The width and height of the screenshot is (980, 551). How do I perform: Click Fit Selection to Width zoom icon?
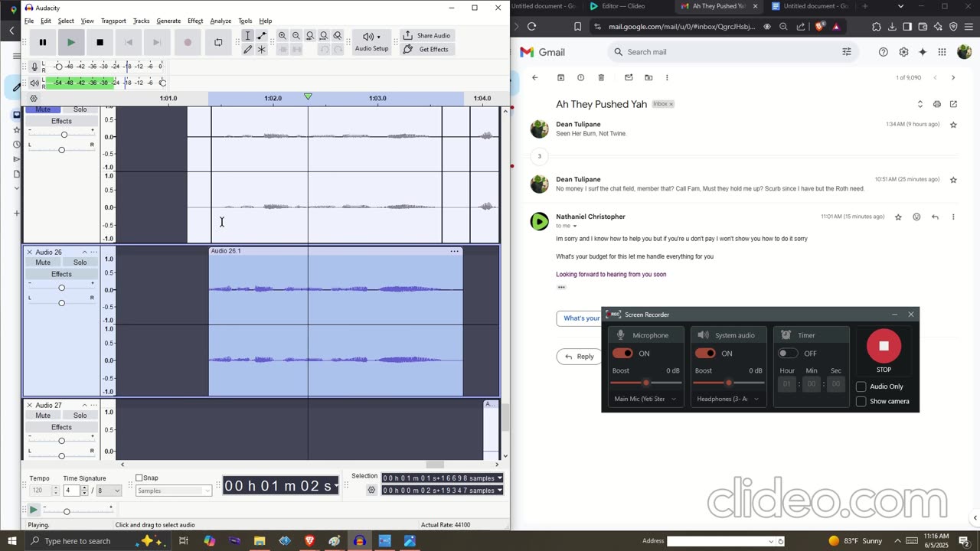(310, 36)
